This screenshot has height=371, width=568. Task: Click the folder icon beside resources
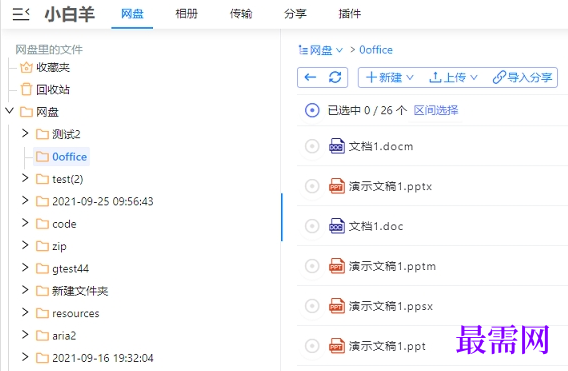[42, 313]
